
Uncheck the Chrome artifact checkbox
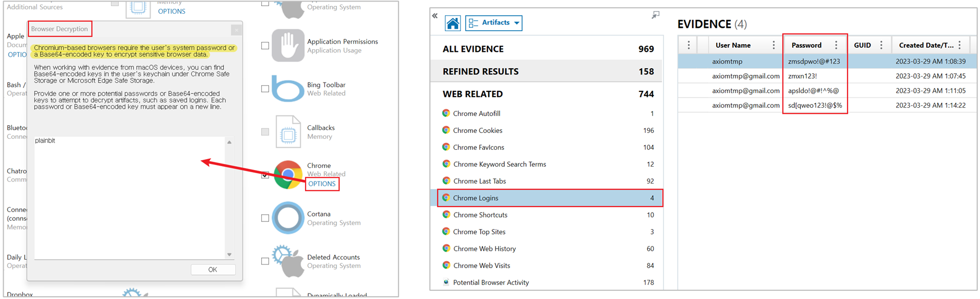click(x=265, y=175)
